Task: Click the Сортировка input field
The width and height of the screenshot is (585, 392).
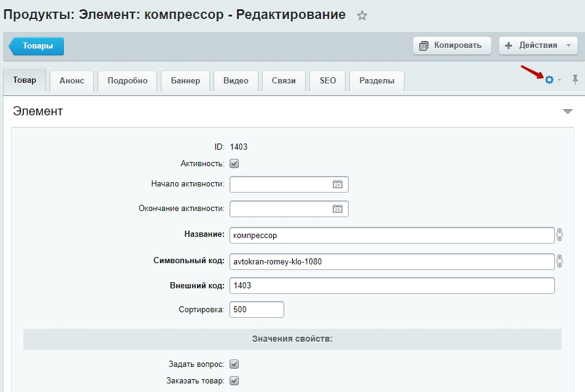Action: 257,310
